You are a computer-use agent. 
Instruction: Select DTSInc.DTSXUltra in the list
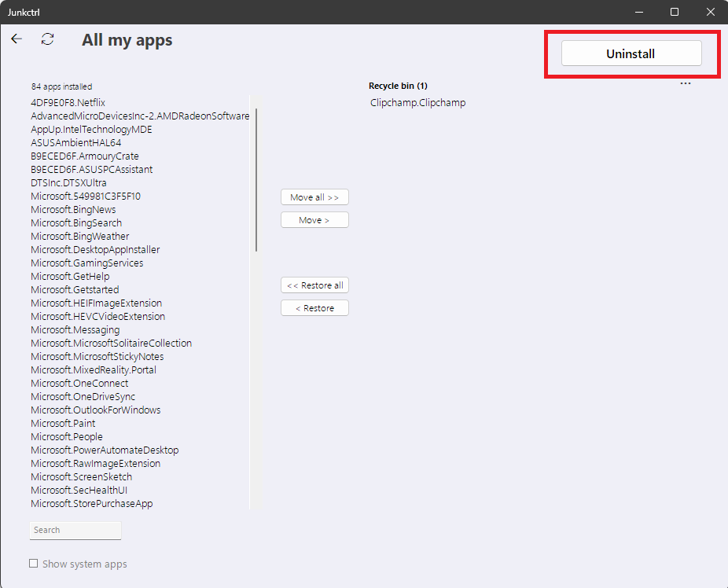(68, 183)
